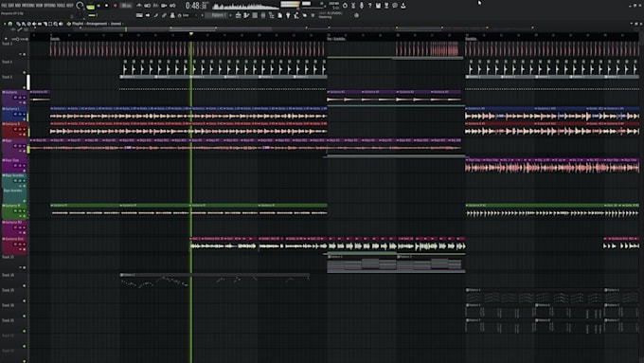644x363 pixels.
Task: Open the plugin picker plug icon
Action: click(288, 15)
